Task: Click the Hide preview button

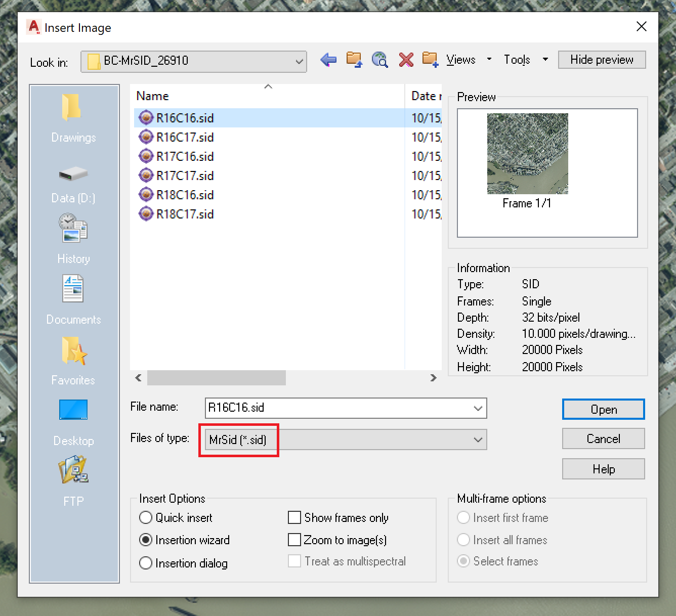Action: pyautogui.click(x=602, y=60)
